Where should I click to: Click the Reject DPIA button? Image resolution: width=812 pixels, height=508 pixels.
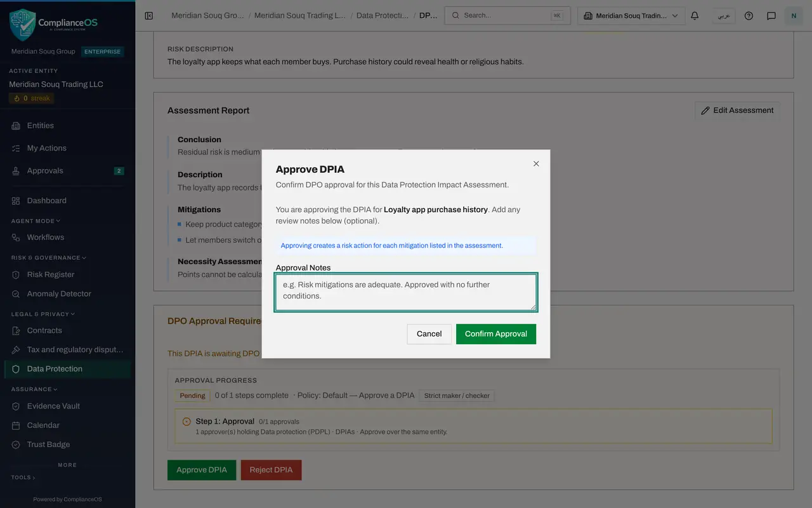tap(271, 470)
